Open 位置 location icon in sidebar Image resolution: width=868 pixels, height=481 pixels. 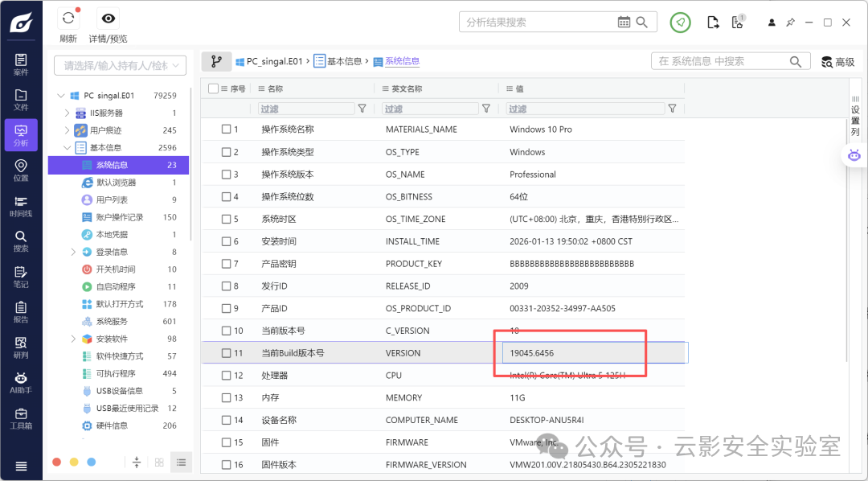(x=21, y=171)
